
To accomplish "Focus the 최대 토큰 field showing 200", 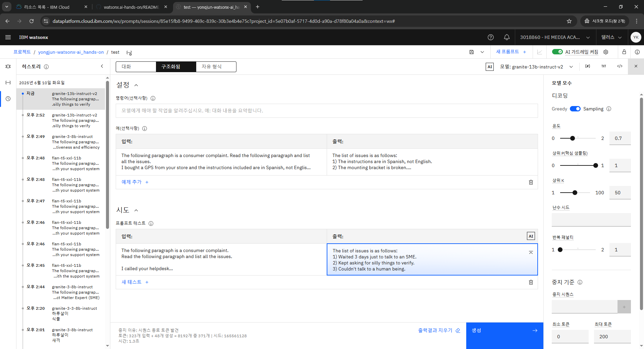I will 612,337.
